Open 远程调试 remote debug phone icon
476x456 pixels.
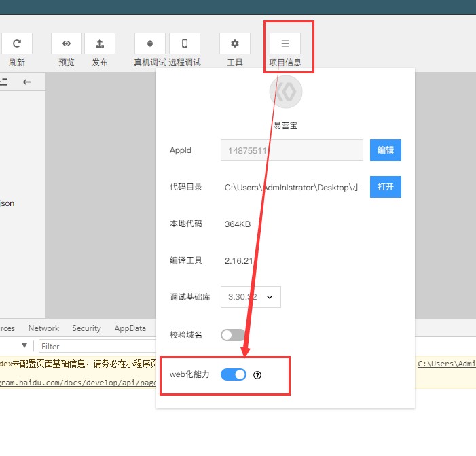(x=184, y=43)
